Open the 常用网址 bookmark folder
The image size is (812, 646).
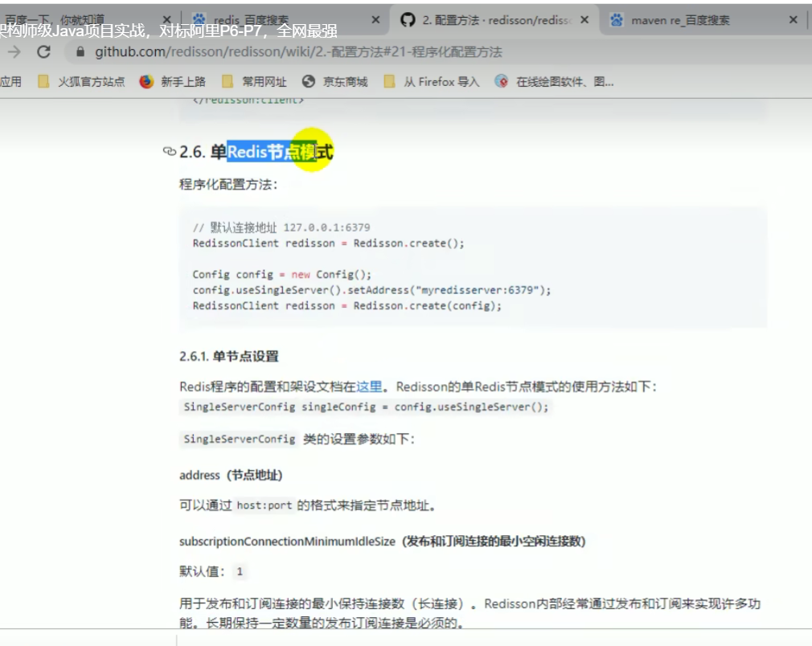[x=254, y=82]
